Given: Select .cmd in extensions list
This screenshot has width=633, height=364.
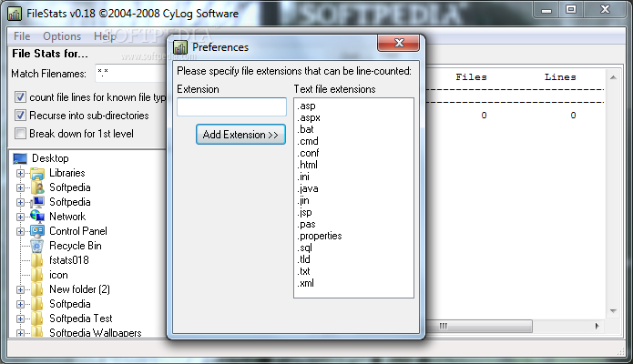Looking at the screenshot, I should (308, 141).
